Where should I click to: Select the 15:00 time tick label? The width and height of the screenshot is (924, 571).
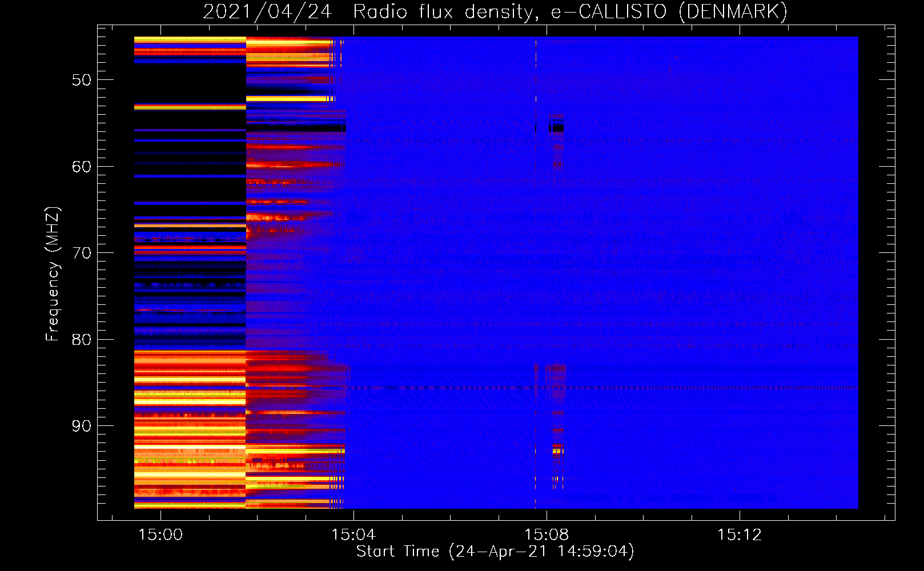[x=161, y=534]
